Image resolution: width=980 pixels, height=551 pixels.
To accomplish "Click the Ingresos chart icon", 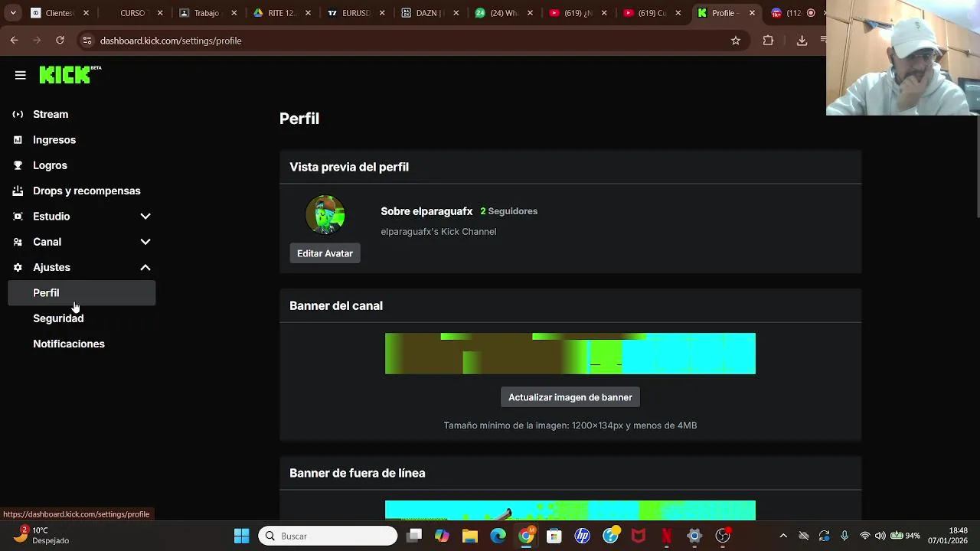I will 18,140.
